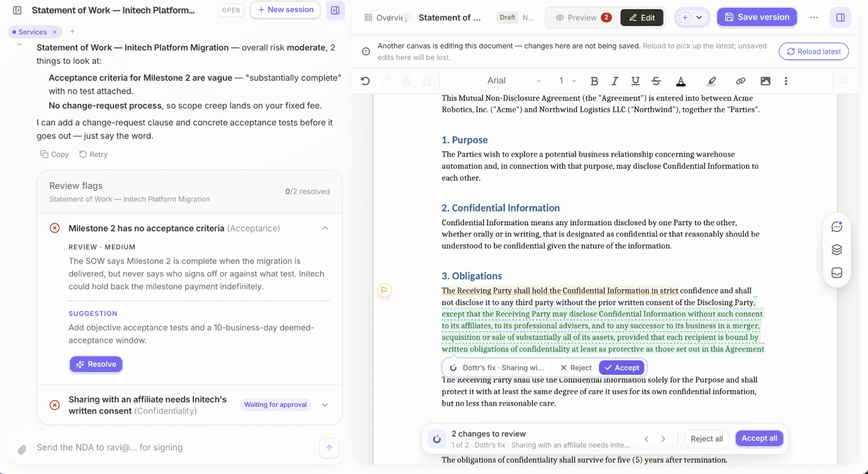Apply strikethrough formatting
Screen dimensions: 868x474
[x=656, y=81]
